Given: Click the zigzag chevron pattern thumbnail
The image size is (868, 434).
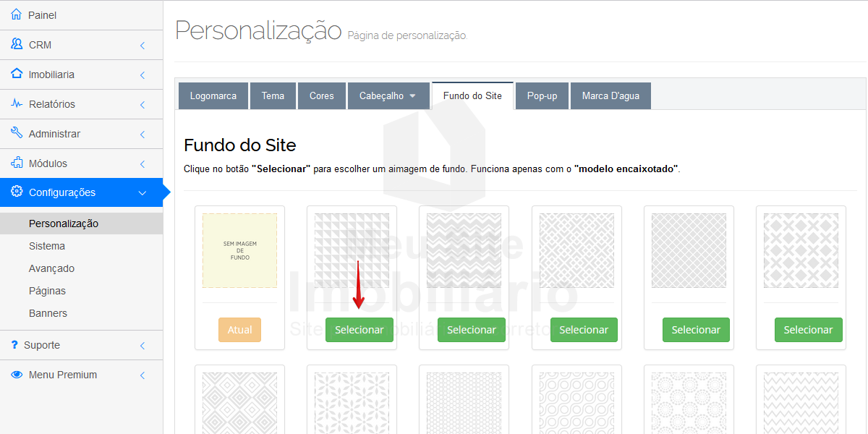Looking at the screenshot, I should click(464, 250).
